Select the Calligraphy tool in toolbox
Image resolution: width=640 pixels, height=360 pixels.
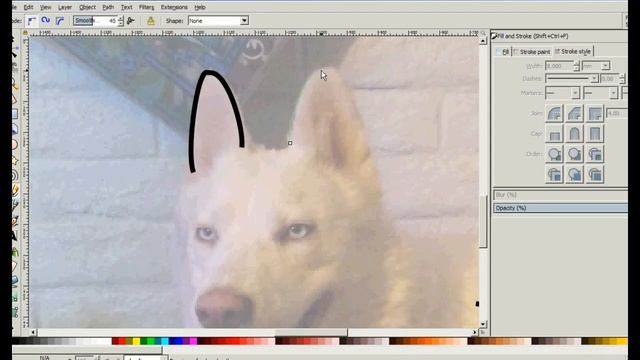(15, 221)
